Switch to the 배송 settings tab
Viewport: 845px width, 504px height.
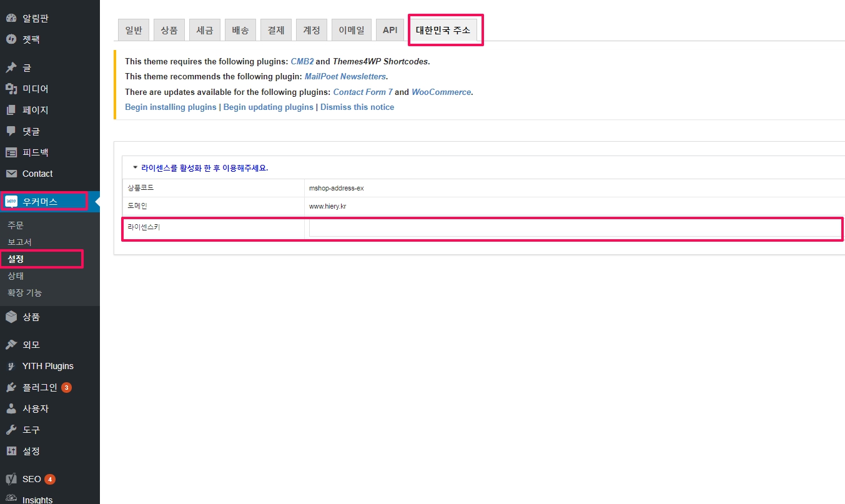point(240,30)
